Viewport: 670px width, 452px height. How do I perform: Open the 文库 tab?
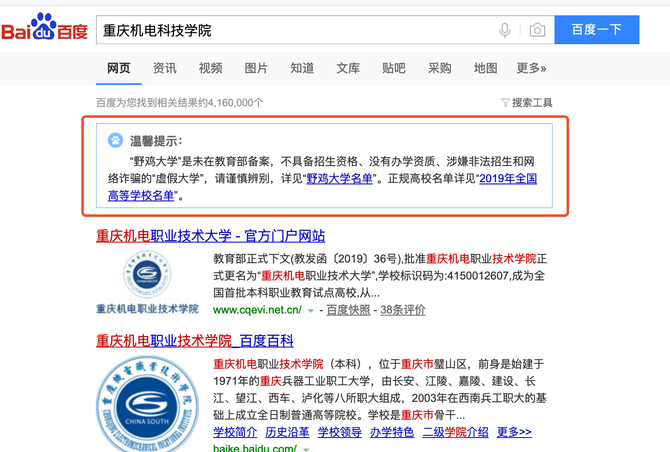pos(348,68)
